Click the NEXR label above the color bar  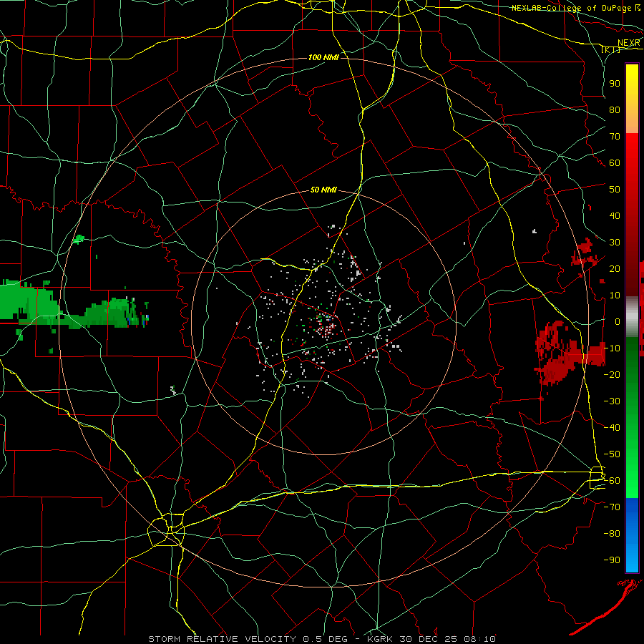coord(629,43)
